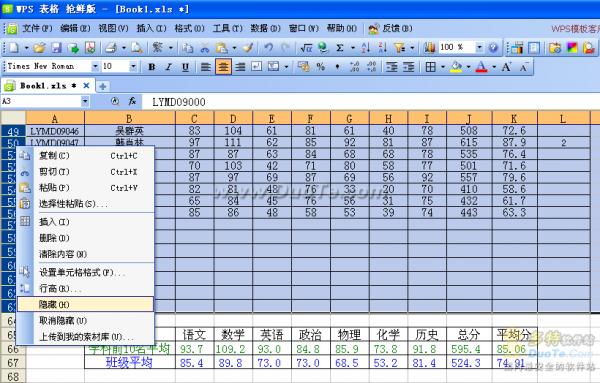Choose 复制(C) from context menu

tap(85, 156)
